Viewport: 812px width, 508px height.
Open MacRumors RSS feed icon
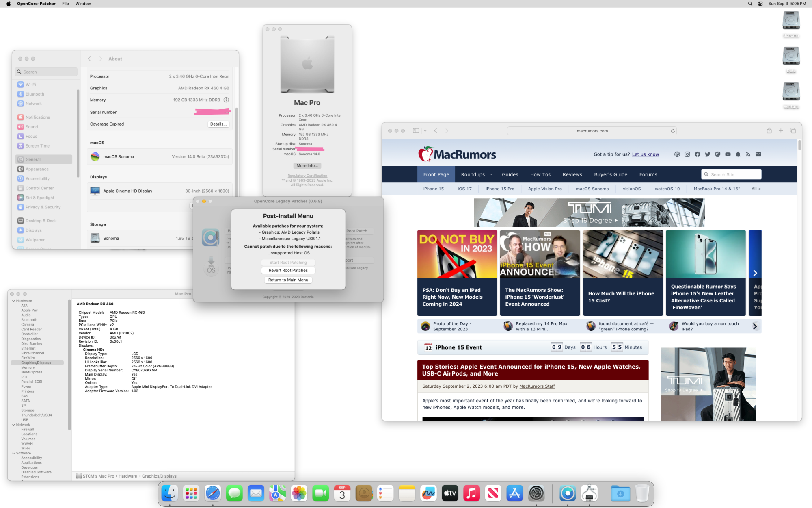(x=748, y=154)
